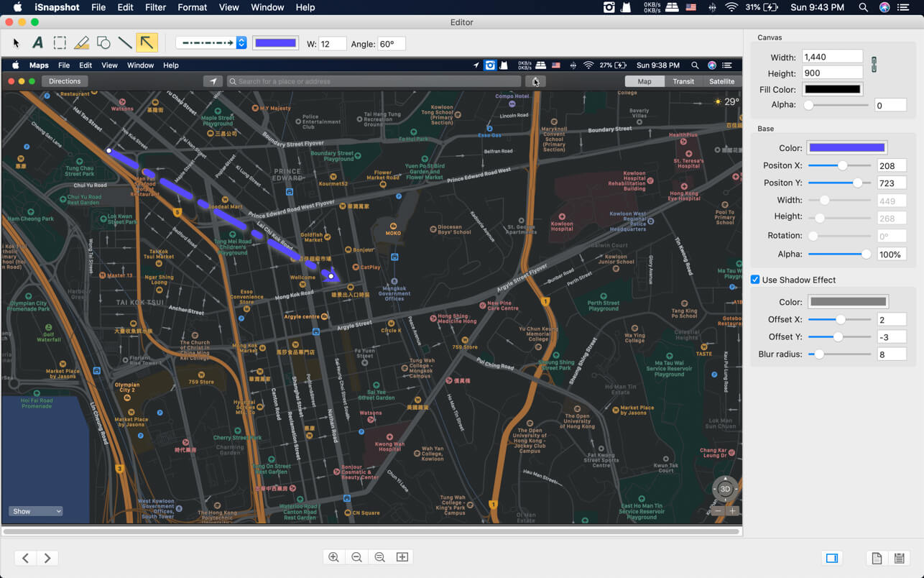This screenshot has height=578, width=924.
Task: Open the File menu
Action: pyautogui.click(x=98, y=7)
